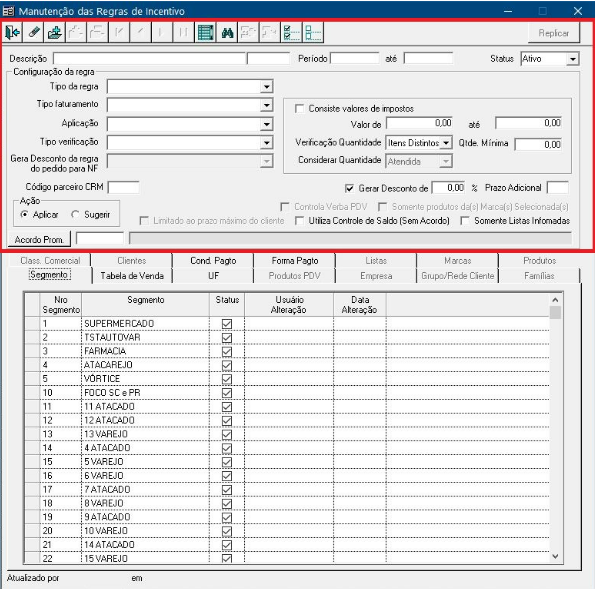Switch to the Cond. Pagto tab
The height and width of the screenshot is (589, 595).
coord(213,261)
